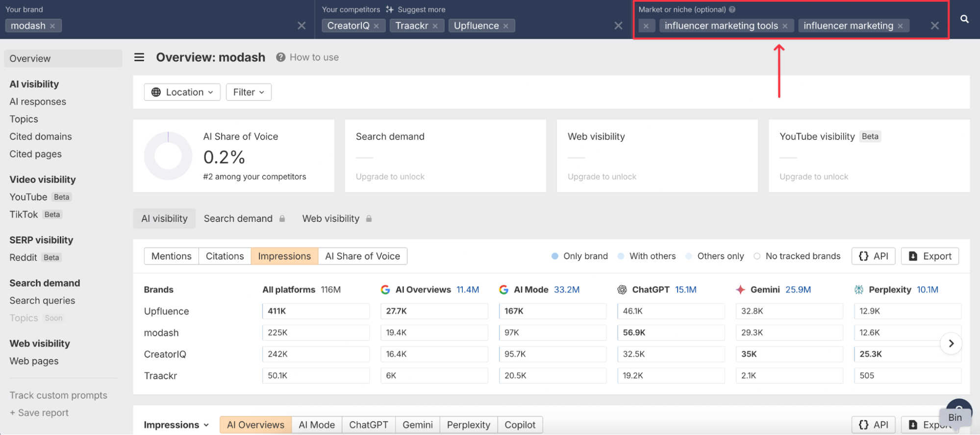This screenshot has width=980, height=435.
Task: Switch to the Citations tab
Action: tap(225, 256)
